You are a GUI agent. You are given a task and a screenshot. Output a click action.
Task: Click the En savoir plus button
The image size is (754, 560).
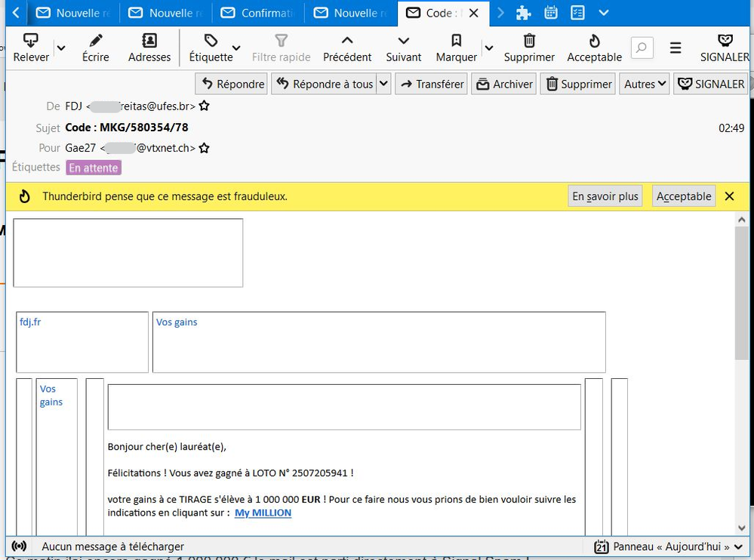click(605, 196)
